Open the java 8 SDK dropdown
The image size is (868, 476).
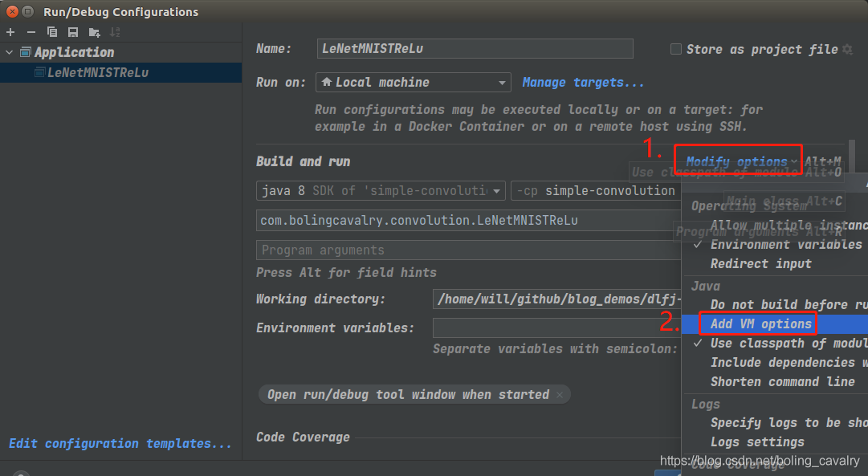[381, 191]
